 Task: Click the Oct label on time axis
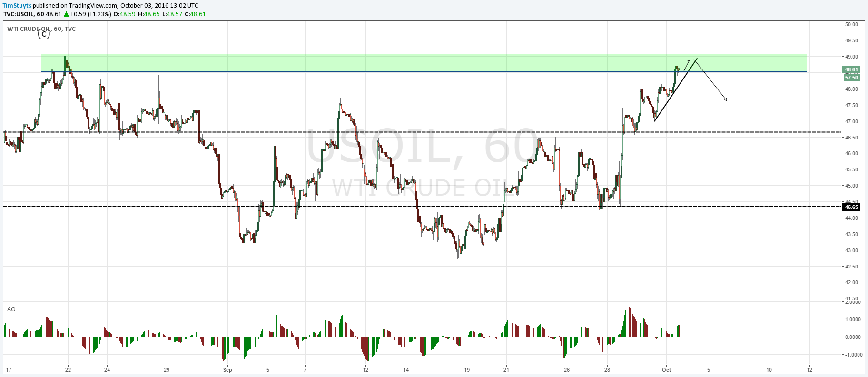[666, 370]
